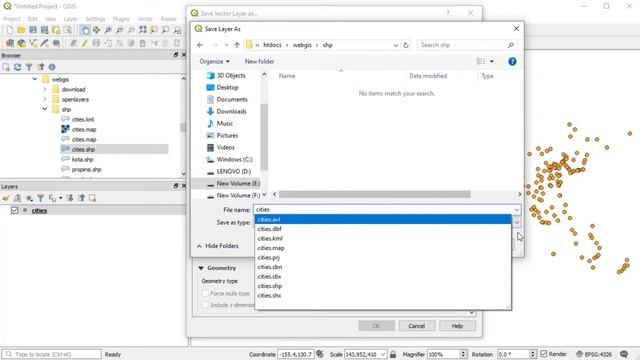
Task: Open the Layer menu
Action: point(70,19)
